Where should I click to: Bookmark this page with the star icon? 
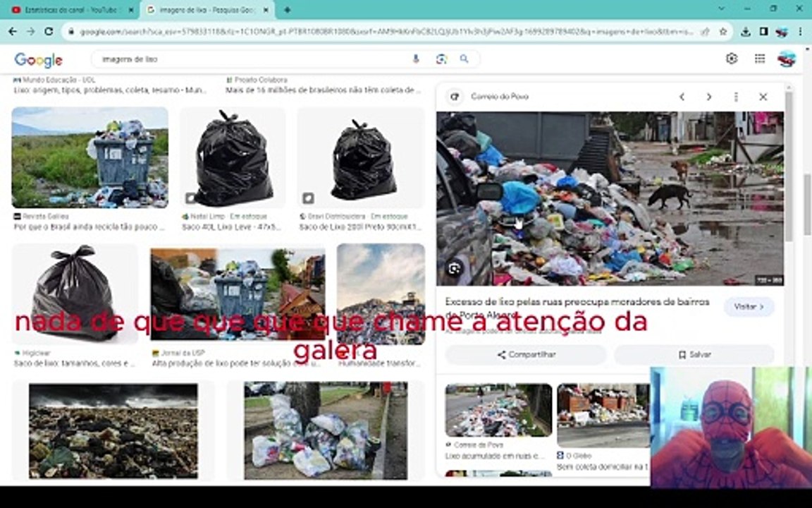pos(723,32)
